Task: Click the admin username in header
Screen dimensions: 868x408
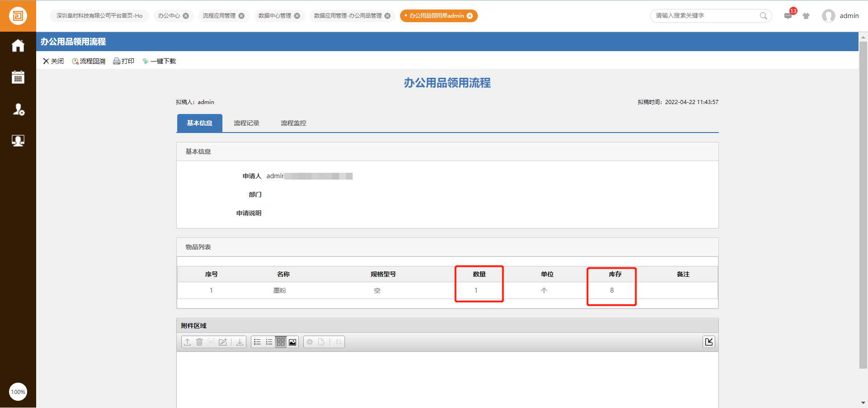Action: coord(849,16)
